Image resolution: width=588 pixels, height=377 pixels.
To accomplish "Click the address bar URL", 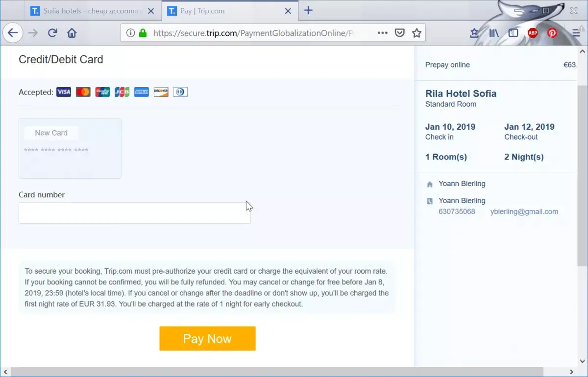I will 253,33.
